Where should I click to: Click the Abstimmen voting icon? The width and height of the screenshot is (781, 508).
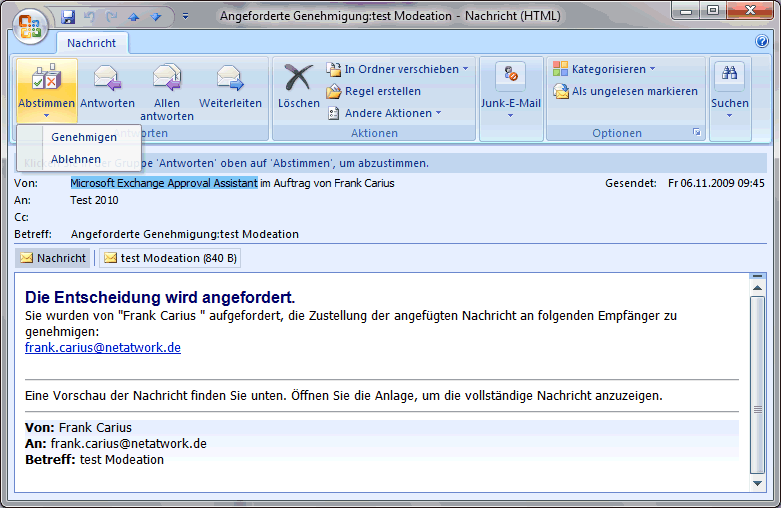pyautogui.click(x=46, y=78)
